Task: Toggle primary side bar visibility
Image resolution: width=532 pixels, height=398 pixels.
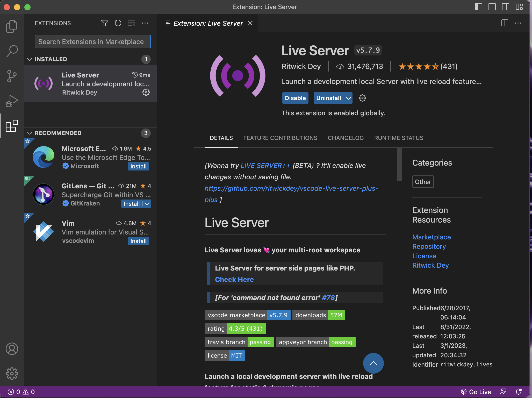Action: point(479,7)
